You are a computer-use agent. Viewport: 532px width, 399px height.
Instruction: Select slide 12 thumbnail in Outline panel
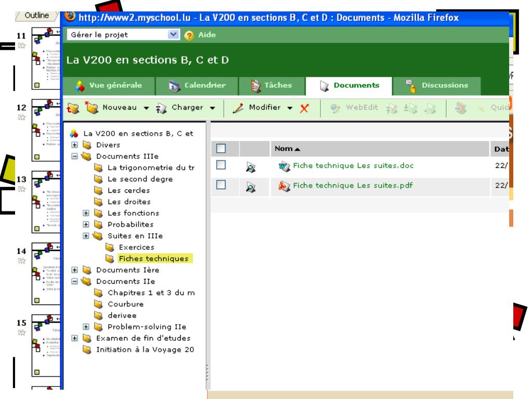coord(46,130)
